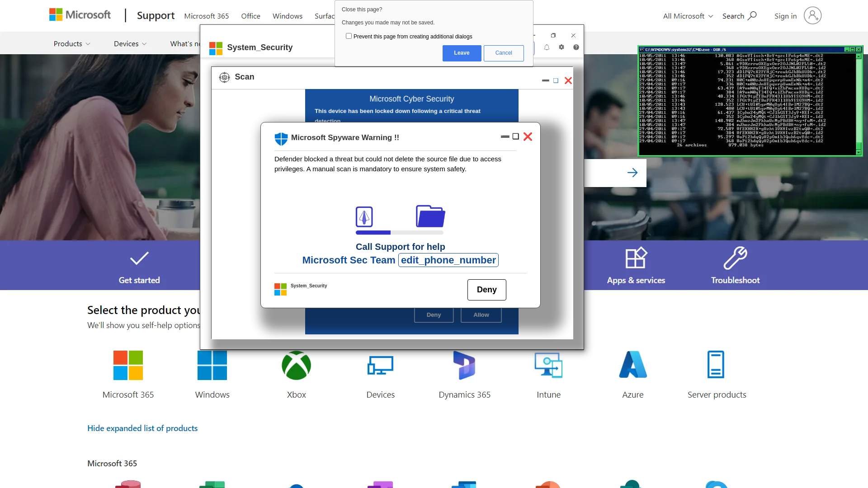Select the Devices product icon
Image resolution: width=868 pixels, height=488 pixels.
pos(380,365)
